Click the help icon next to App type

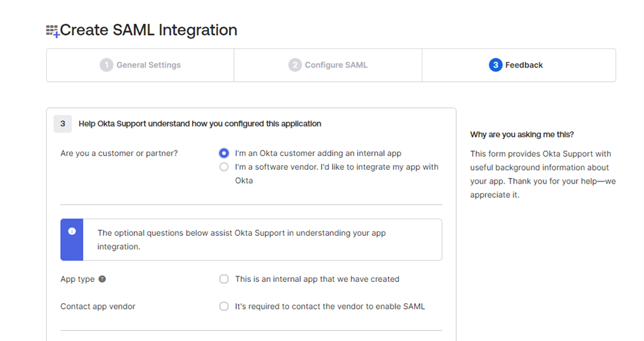pyautogui.click(x=103, y=279)
